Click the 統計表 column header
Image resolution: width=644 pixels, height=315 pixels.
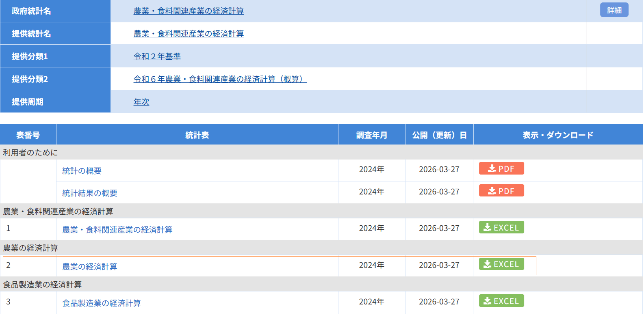pyautogui.click(x=197, y=135)
